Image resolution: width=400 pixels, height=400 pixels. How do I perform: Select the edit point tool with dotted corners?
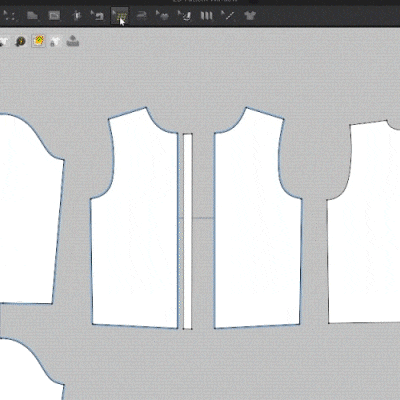(x=9, y=15)
